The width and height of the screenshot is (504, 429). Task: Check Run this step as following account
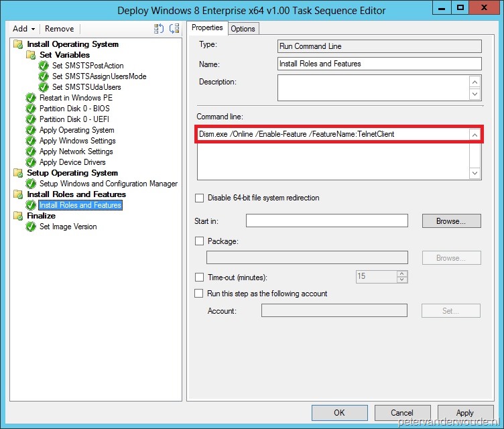(x=199, y=293)
